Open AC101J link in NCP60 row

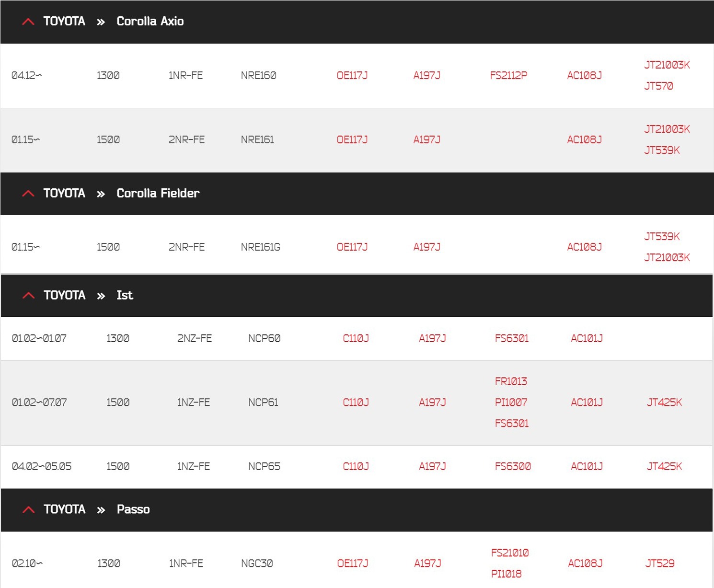587,339
